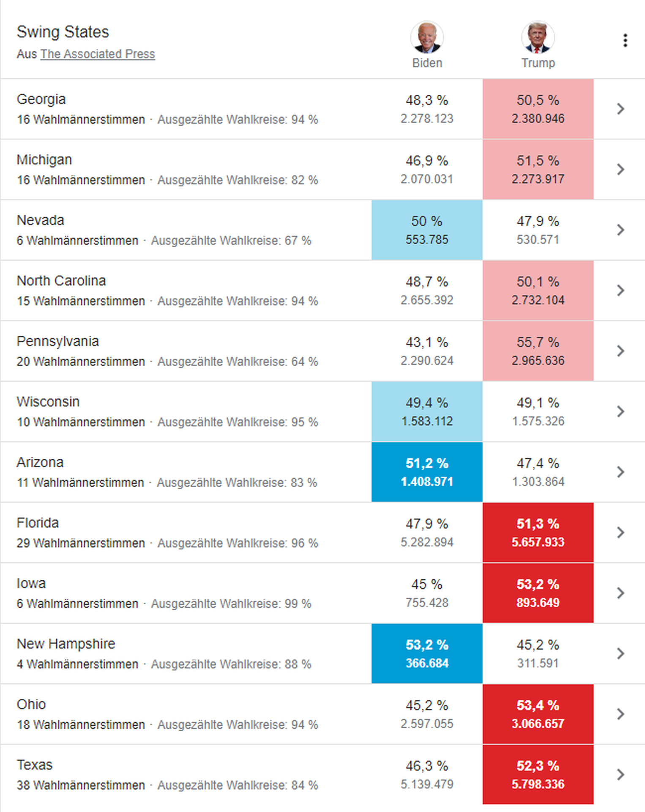Image resolution: width=645 pixels, height=812 pixels.
Task: Expand the Pennsylvania row chevron
Action: [x=620, y=351]
